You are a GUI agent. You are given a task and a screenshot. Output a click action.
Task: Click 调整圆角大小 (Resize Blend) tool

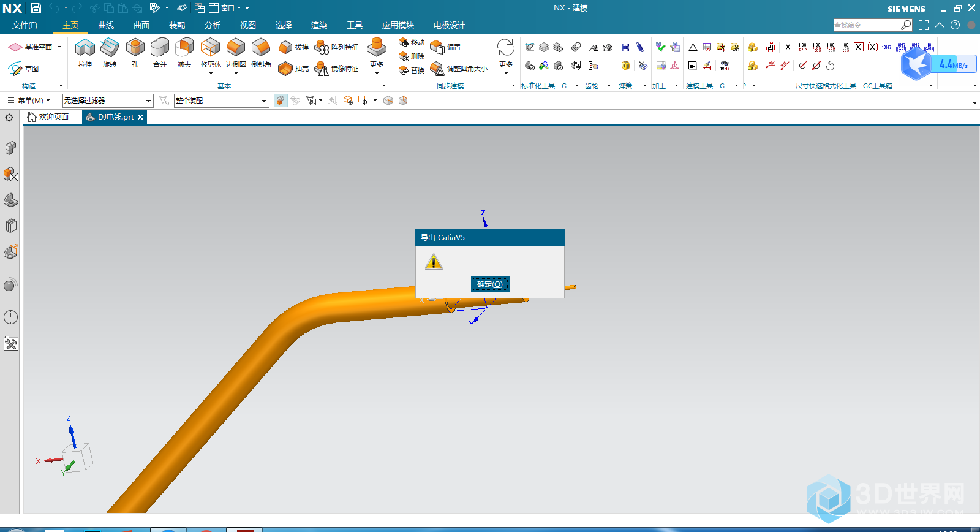pos(459,69)
